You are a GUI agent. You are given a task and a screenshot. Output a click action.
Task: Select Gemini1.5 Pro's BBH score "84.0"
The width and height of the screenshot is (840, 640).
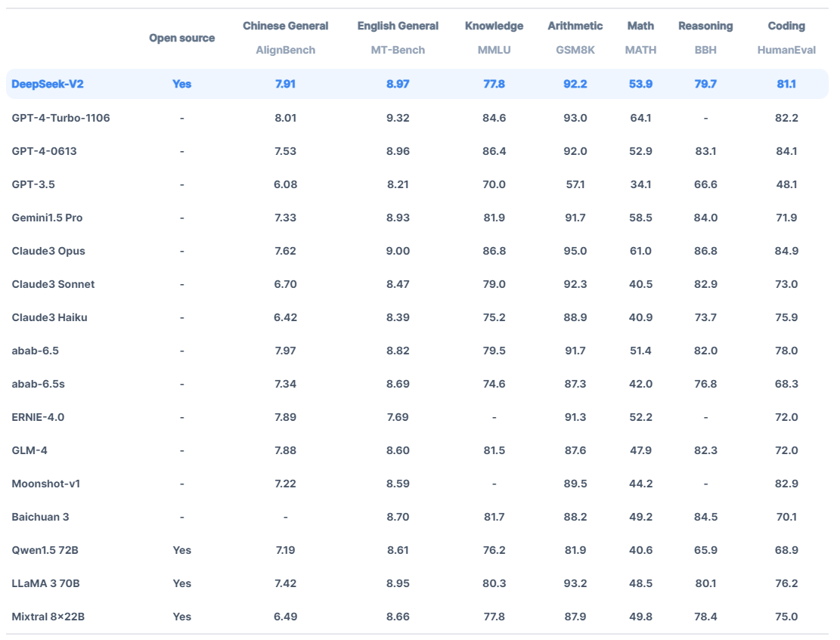pos(705,218)
